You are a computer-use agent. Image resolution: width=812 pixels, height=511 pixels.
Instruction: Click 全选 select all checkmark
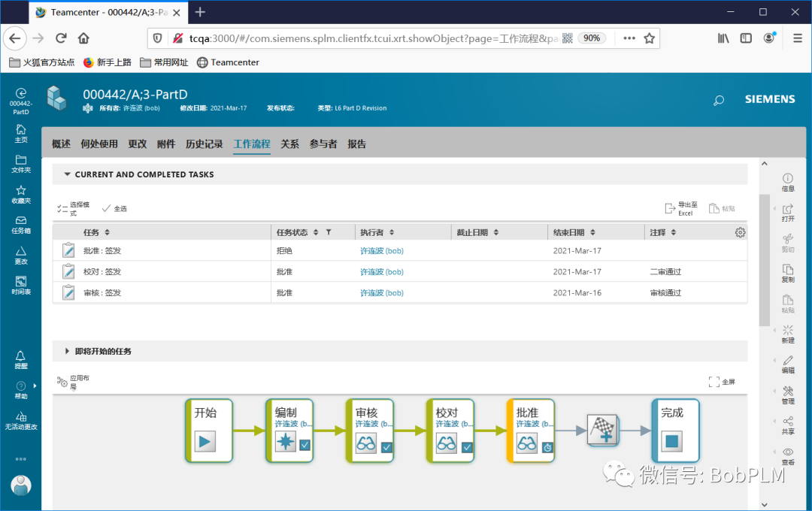114,208
